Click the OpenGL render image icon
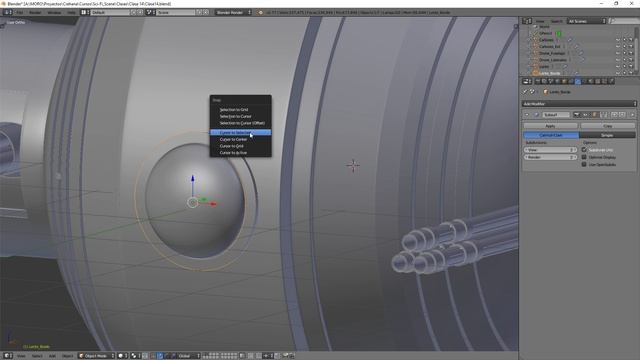This screenshot has width=640, height=360. 286,356
